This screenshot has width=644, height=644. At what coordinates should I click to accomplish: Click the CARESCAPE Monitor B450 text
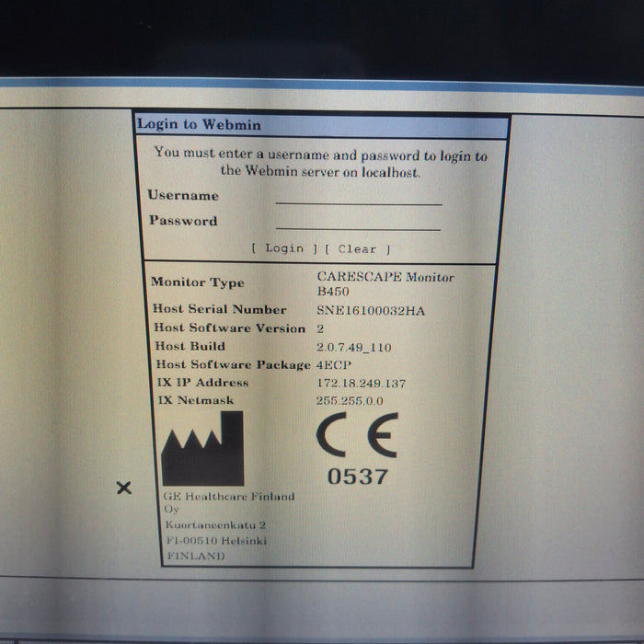coord(385,282)
